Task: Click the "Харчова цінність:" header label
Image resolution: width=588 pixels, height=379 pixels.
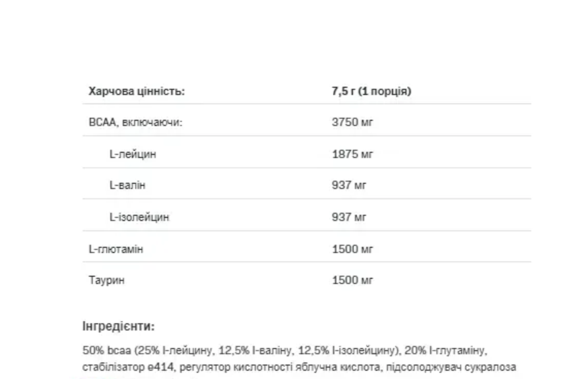Action: (137, 91)
